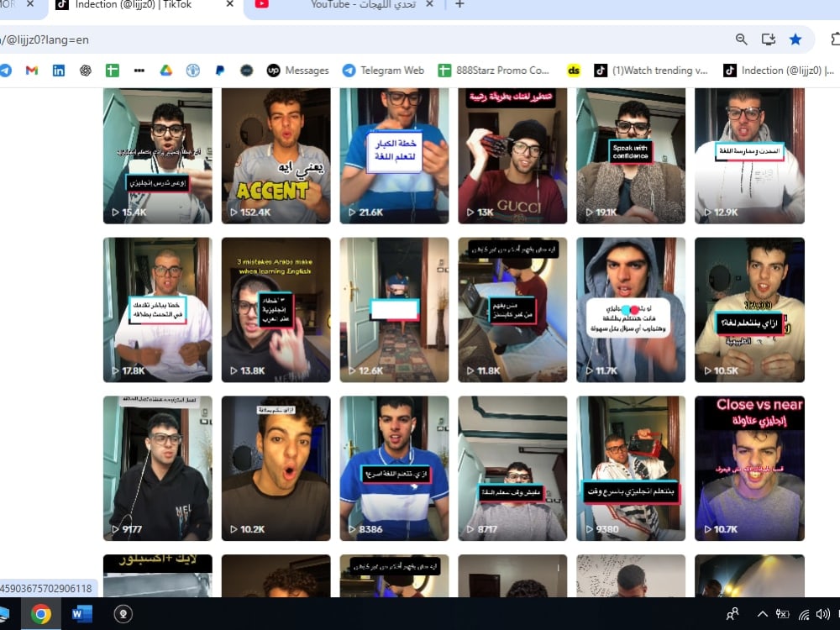Open the people icon in system tray

point(732,614)
